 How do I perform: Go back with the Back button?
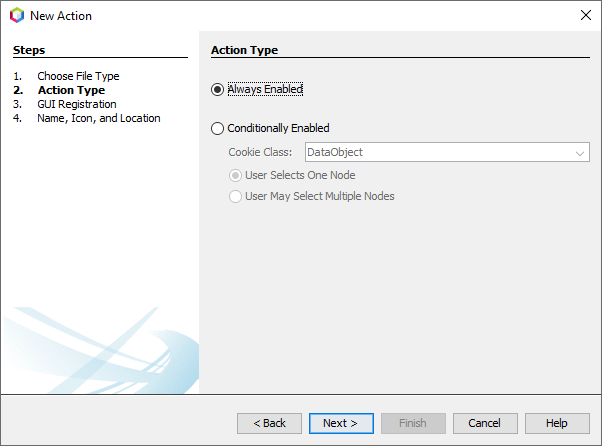269,423
